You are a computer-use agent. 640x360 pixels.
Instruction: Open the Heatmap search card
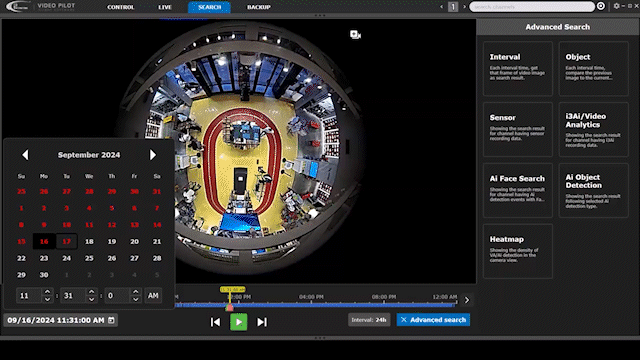518,251
